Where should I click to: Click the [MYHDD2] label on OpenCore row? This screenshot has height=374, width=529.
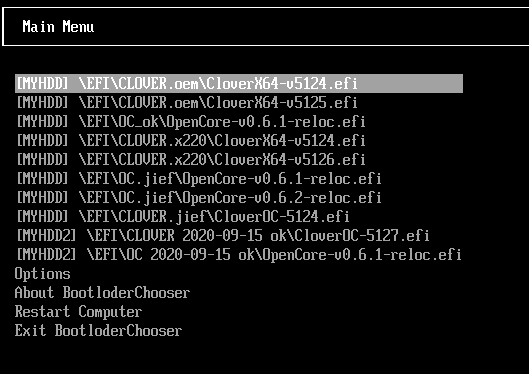point(47,254)
